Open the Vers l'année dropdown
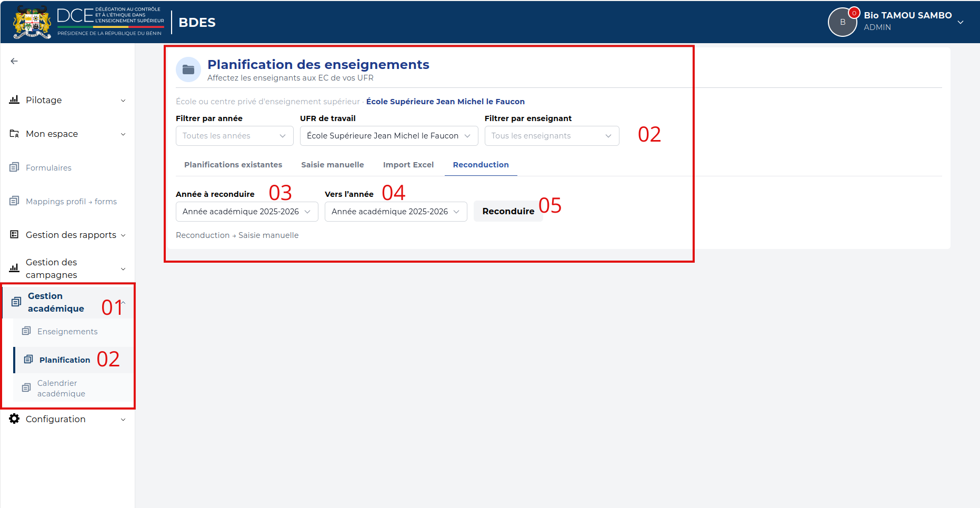Viewport: 980px width, 508px height. (396, 212)
